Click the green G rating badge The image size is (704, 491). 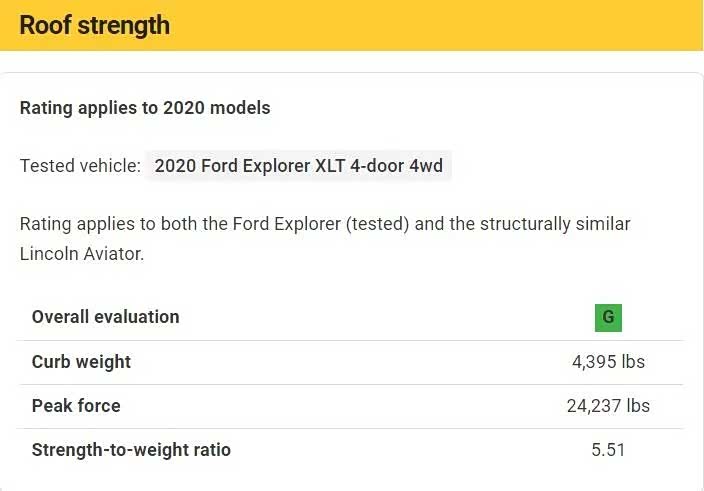pyautogui.click(x=608, y=318)
